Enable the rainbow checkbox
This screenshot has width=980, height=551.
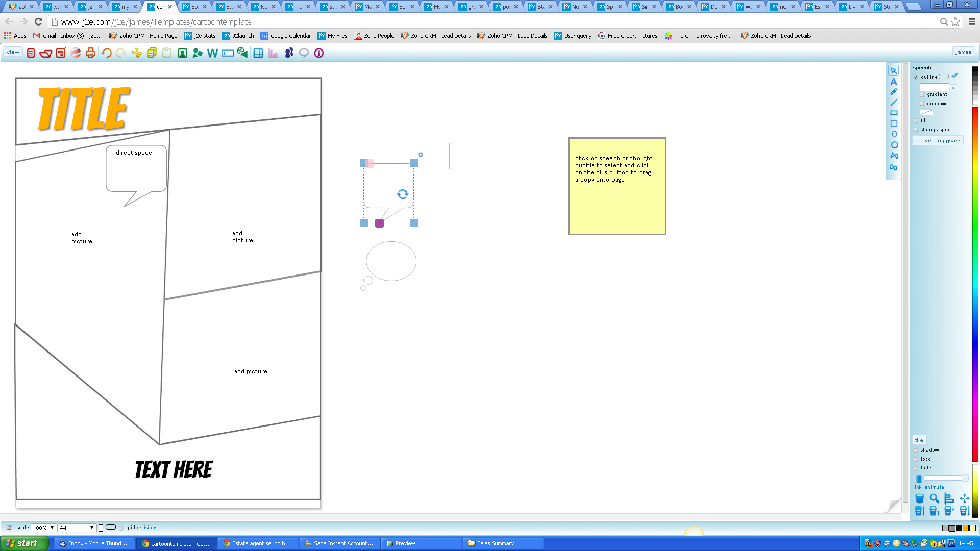(x=922, y=104)
